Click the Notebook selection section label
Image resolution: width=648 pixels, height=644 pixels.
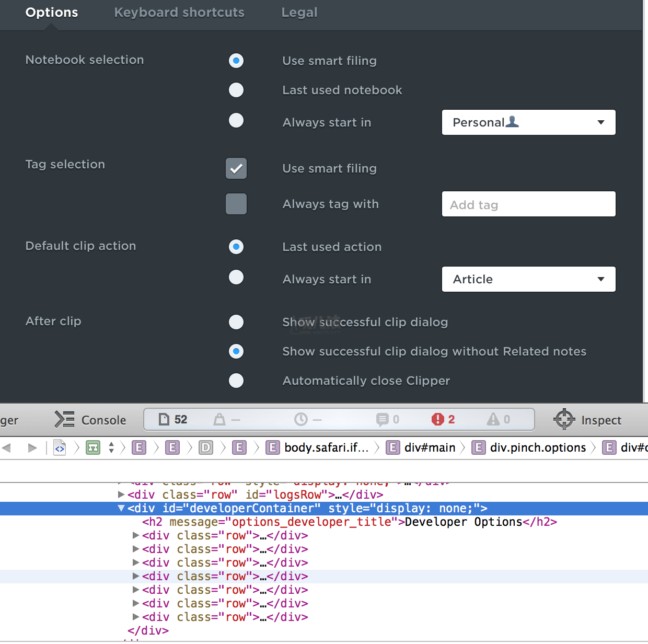[85, 60]
